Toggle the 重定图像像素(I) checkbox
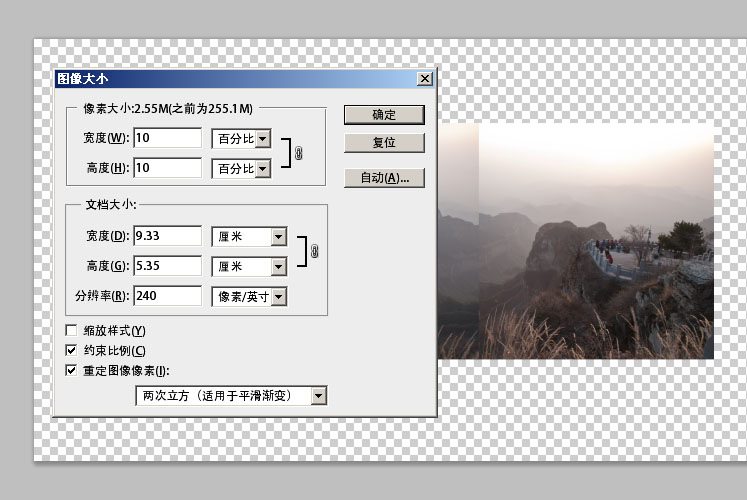 click(71, 370)
